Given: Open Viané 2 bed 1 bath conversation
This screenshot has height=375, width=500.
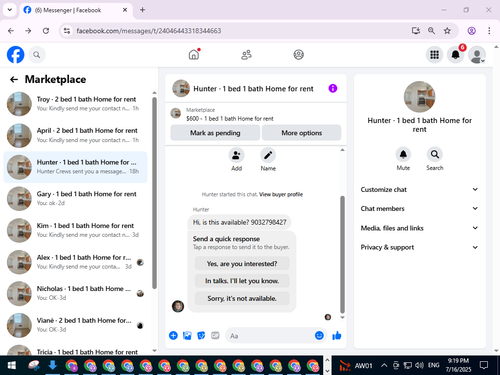Looking at the screenshot, I should click(76, 325).
